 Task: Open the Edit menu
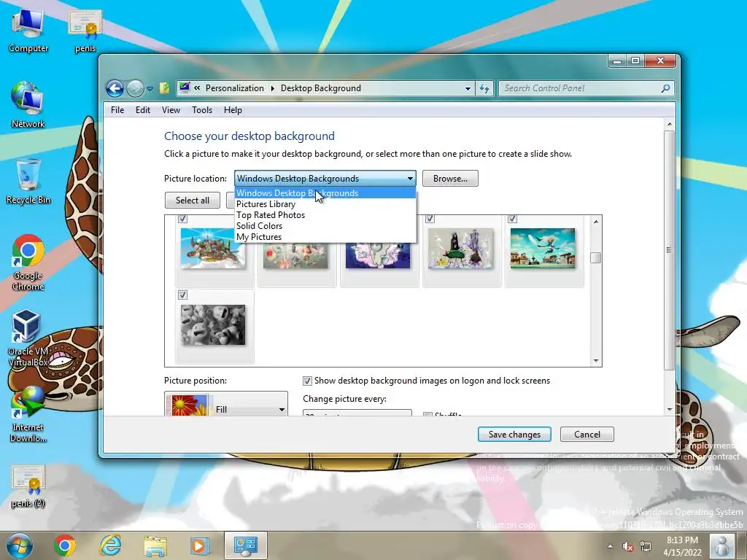click(142, 110)
